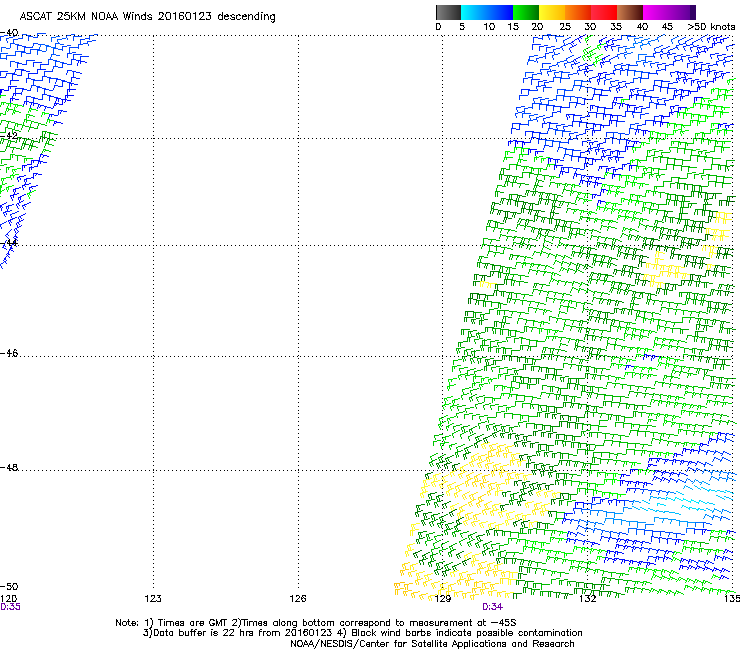Click the yellow 20-25 knots color band
The width and height of the screenshot is (740, 650).
point(552,12)
